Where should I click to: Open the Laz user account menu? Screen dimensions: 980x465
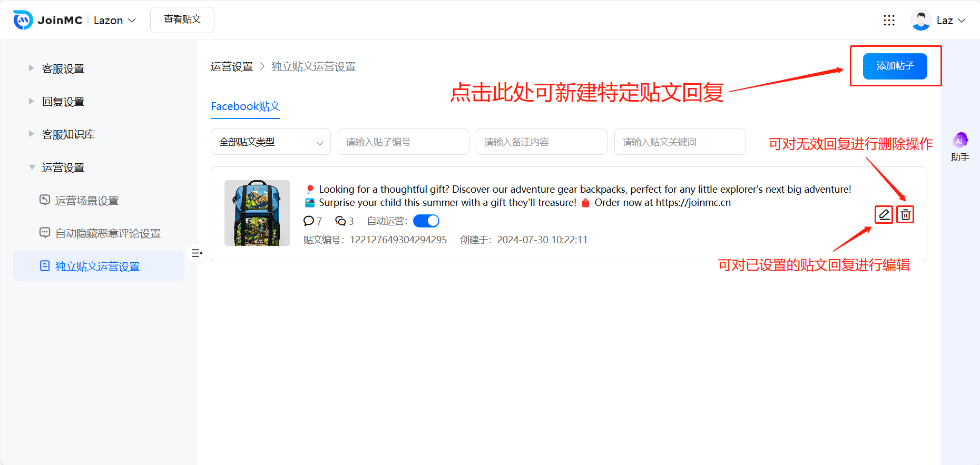938,21
